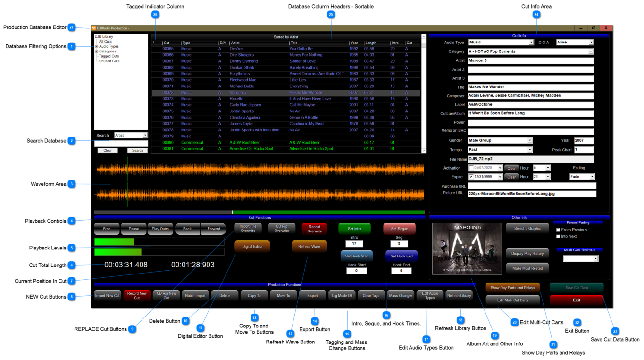Tick the Into Next forced fading checkbox
Viewport: 644px width, 360px height.
click(x=558, y=236)
